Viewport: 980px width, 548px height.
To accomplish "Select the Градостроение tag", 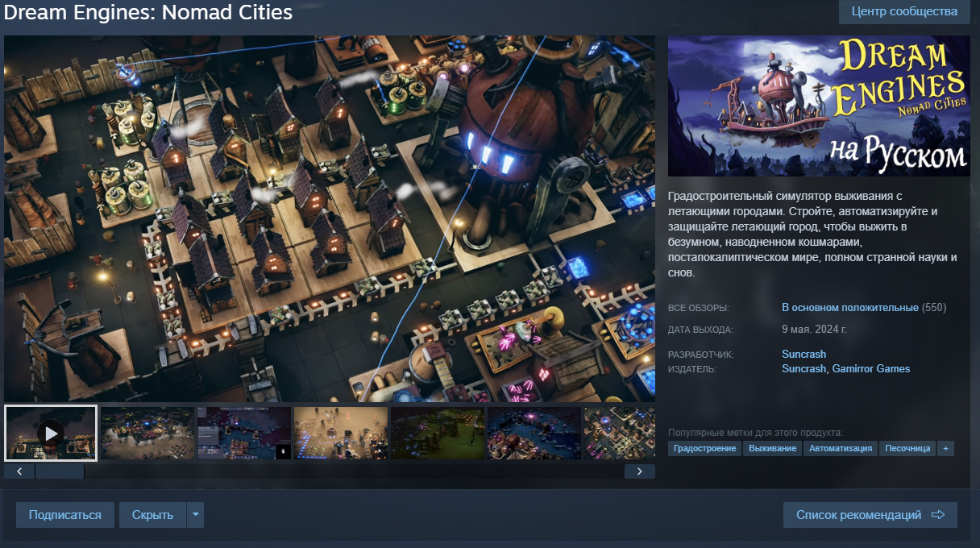I will click(x=705, y=448).
